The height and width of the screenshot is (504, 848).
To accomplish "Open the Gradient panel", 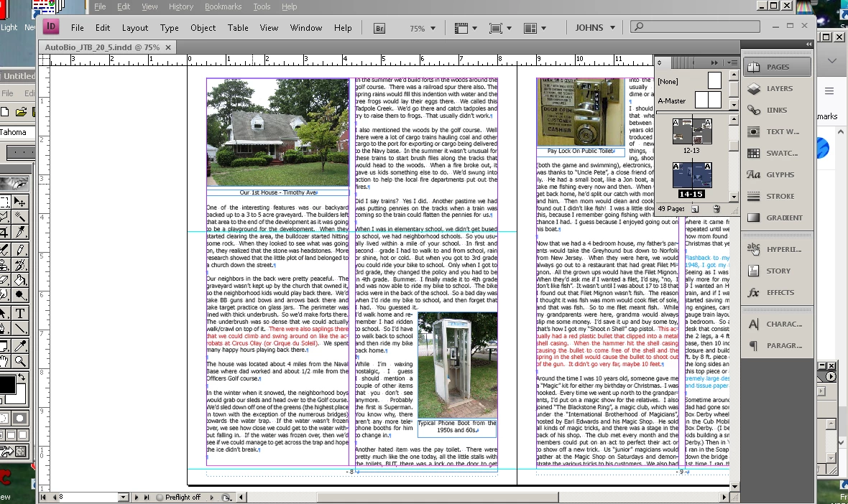I will 777,218.
